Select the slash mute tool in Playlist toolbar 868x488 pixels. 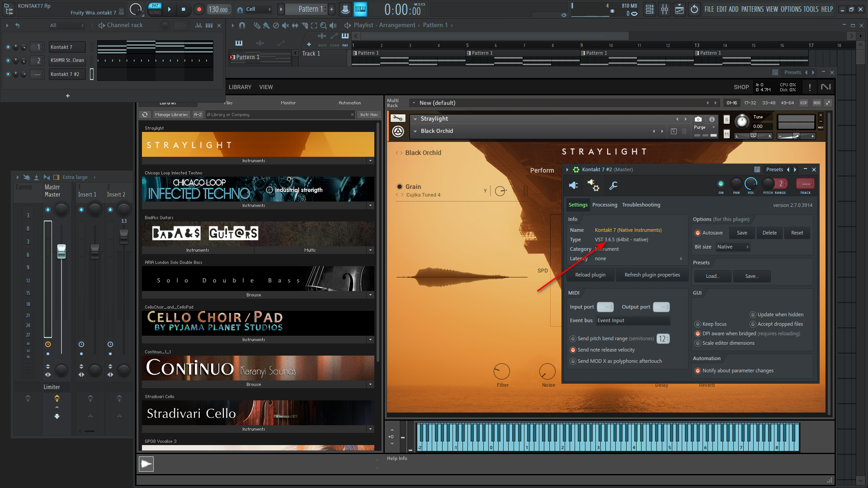pyautogui.click(x=276, y=25)
